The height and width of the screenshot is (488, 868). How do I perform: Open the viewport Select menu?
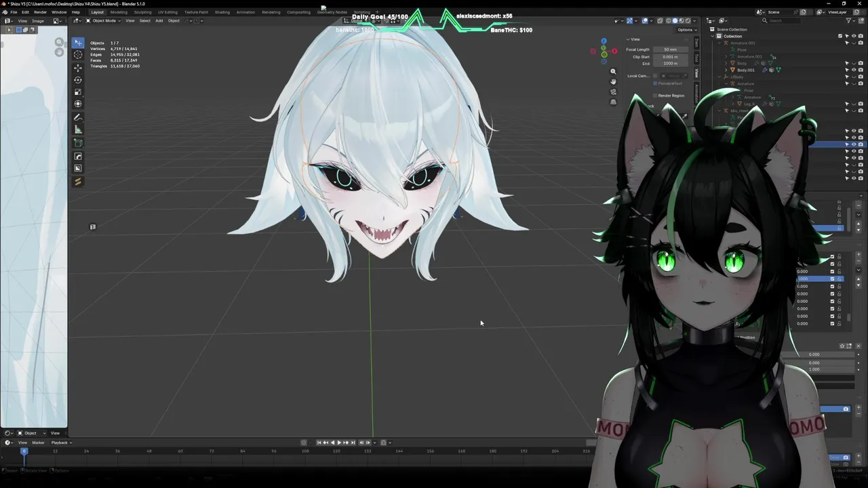point(144,20)
